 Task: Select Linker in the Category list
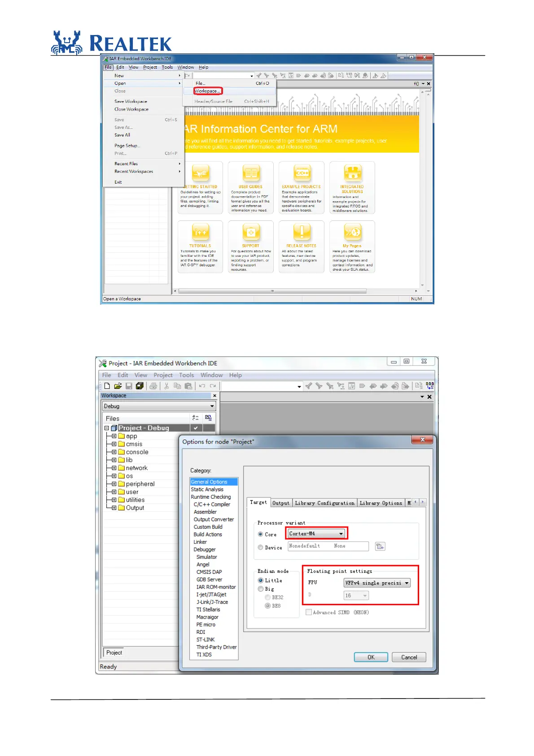point(200,542)
